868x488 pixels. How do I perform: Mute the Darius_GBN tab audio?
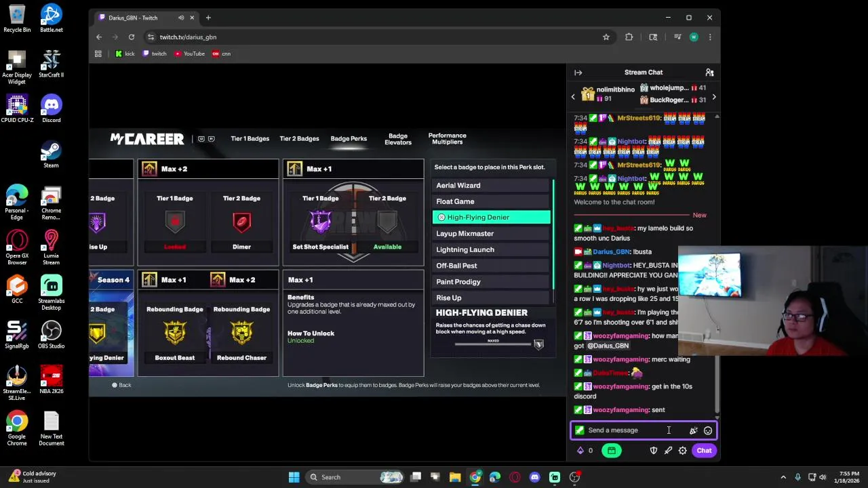pos(181,18)
